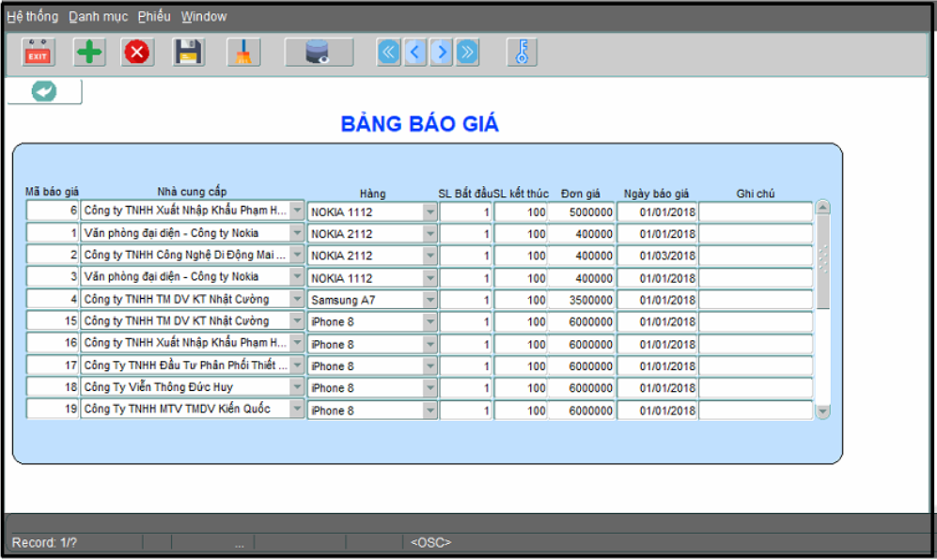Expand supplier dropdown for quote 1

coord(297,233)
